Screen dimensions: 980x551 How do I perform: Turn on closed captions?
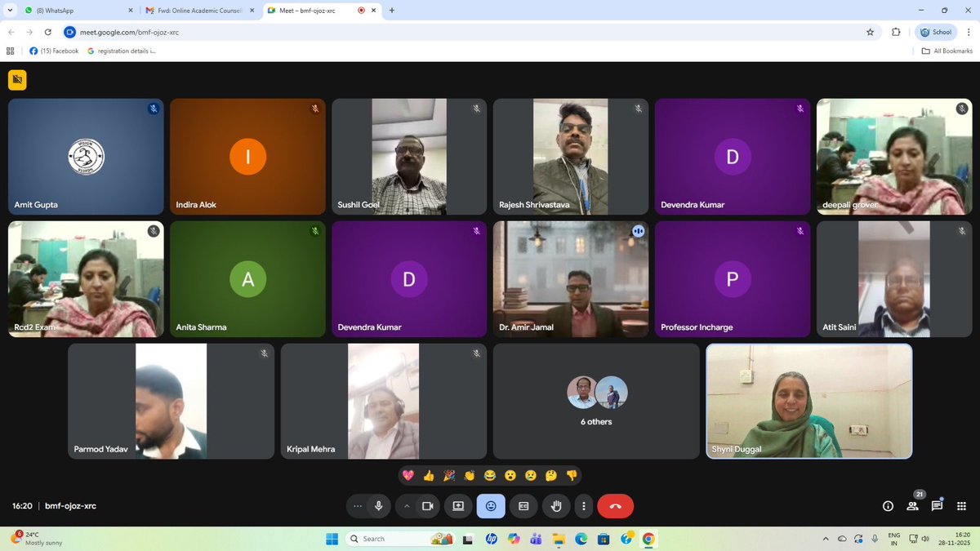[x=523, y=506]
